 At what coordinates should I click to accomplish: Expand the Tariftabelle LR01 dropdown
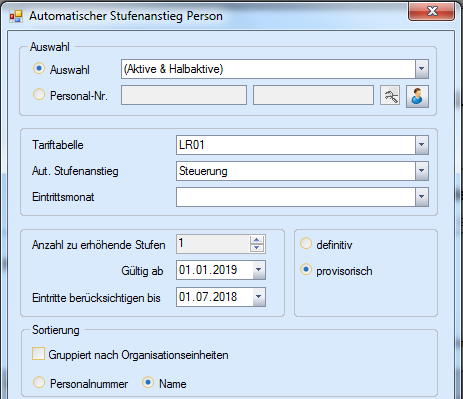(422, 145)
